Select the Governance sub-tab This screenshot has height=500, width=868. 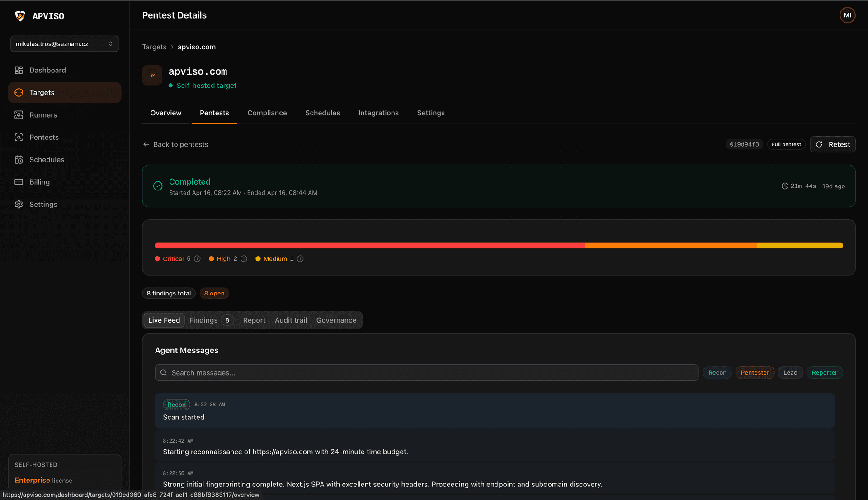click(336, 320)
